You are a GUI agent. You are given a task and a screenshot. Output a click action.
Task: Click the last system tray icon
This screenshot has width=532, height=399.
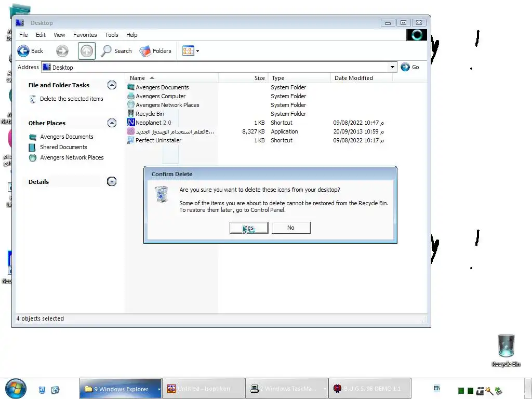coord(498,391)
